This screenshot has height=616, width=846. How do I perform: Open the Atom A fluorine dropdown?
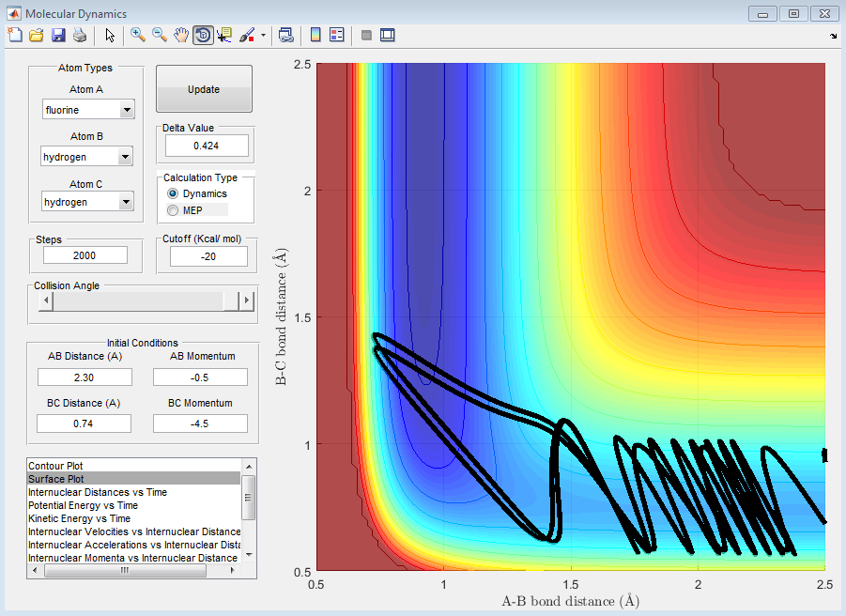[x=127, y=110]
